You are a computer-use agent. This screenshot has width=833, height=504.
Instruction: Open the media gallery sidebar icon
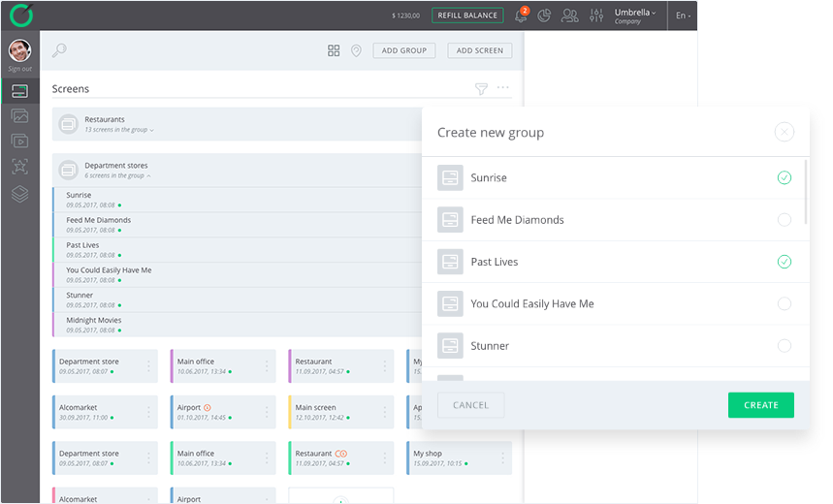pyautogui.click(x=19, y=116)
